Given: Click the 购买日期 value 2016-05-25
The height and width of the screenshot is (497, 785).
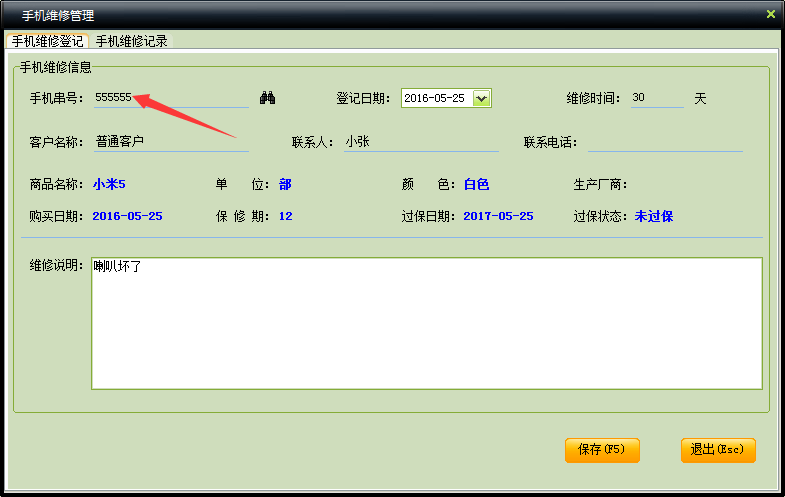Looking at the screenshot, I should tap(128, 216).
